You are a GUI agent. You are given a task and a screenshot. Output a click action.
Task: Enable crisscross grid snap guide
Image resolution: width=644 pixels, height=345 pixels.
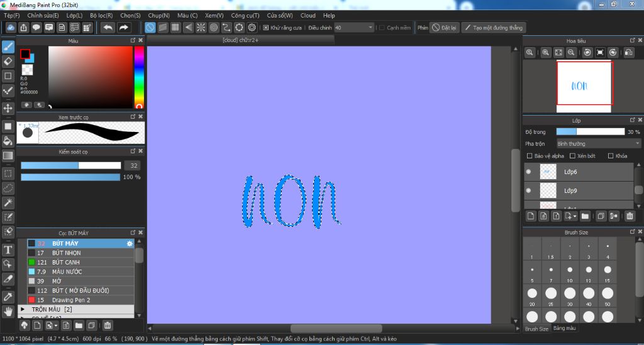pyautogui.click(x=175, y=28)
